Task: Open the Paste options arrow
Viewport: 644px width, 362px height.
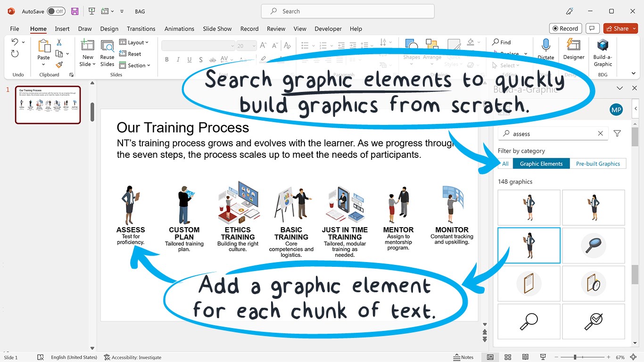Action: pos(43,65)
